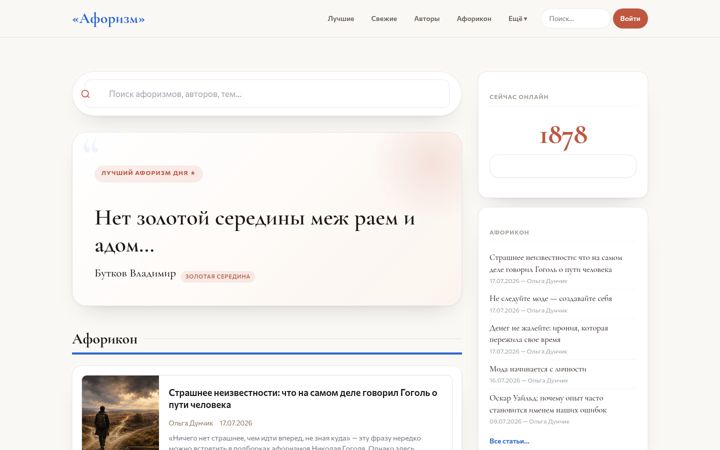720x450 pixels.
Task: Open Афорикон in the top navigation
Action: pyautogui.click(x=474, y=19)
